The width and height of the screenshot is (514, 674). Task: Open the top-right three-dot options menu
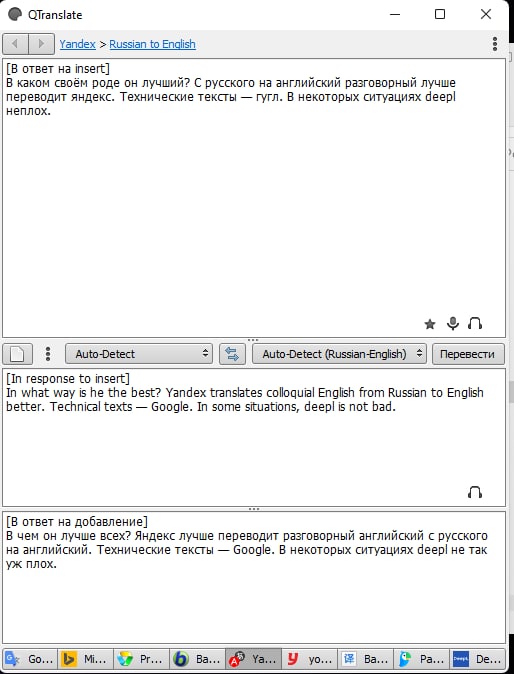(495, 44)
